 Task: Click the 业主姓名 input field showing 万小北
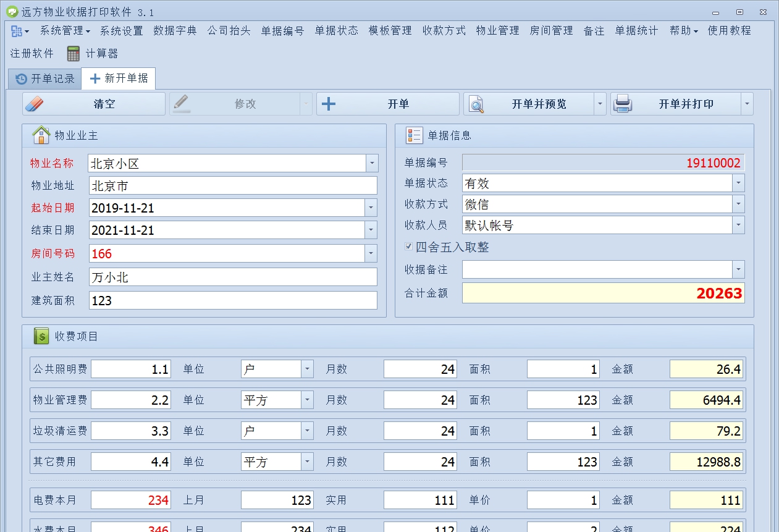(x=232, y=277)
